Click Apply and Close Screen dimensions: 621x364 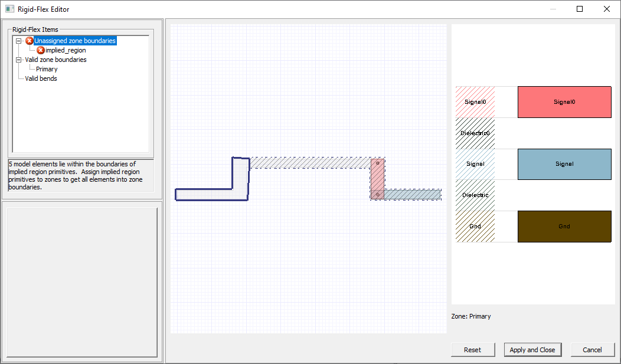(532, 349)
